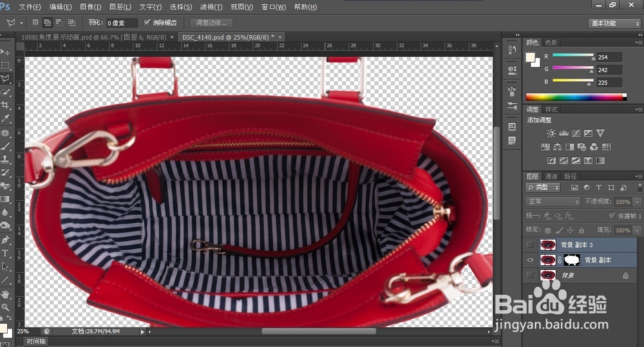Click the foreground color swatch in Color panel
Screen dimensions: 644x347
click(x=530, y=57)
